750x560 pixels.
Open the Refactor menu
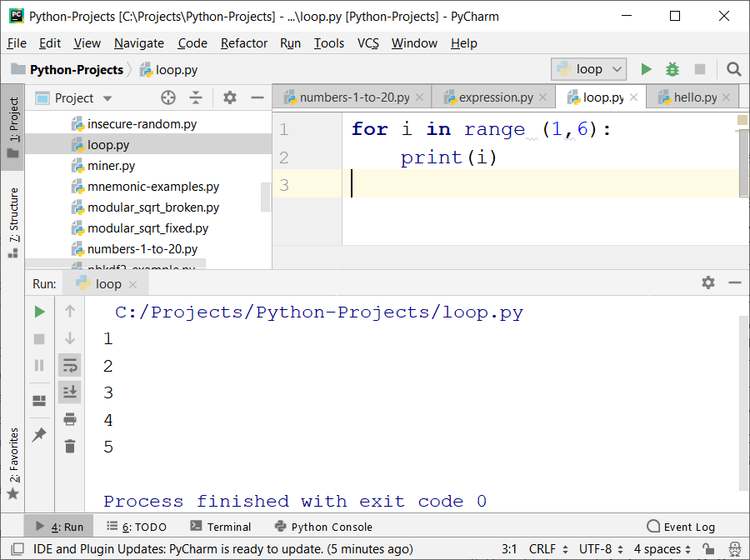pos(244,42)
